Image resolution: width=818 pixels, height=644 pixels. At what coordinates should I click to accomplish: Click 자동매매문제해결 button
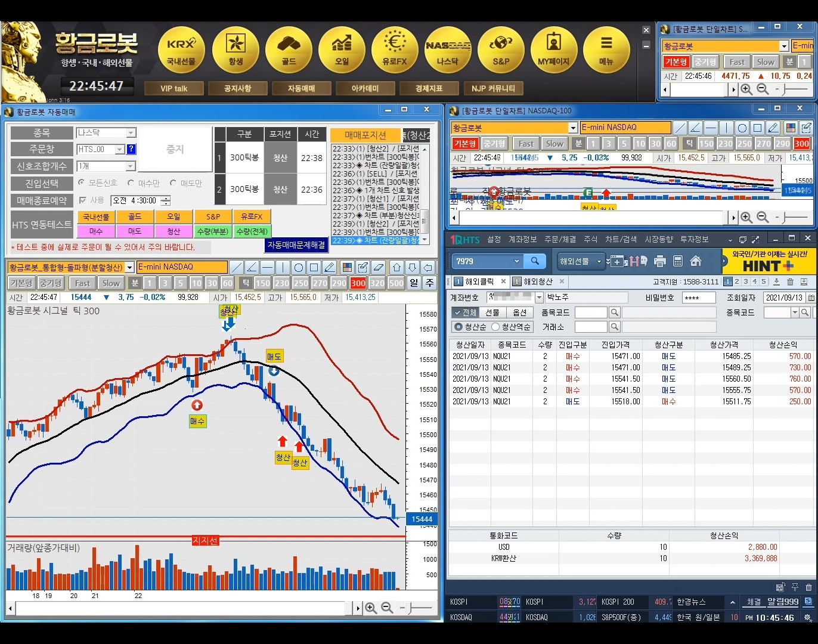[x=296, y=245]
